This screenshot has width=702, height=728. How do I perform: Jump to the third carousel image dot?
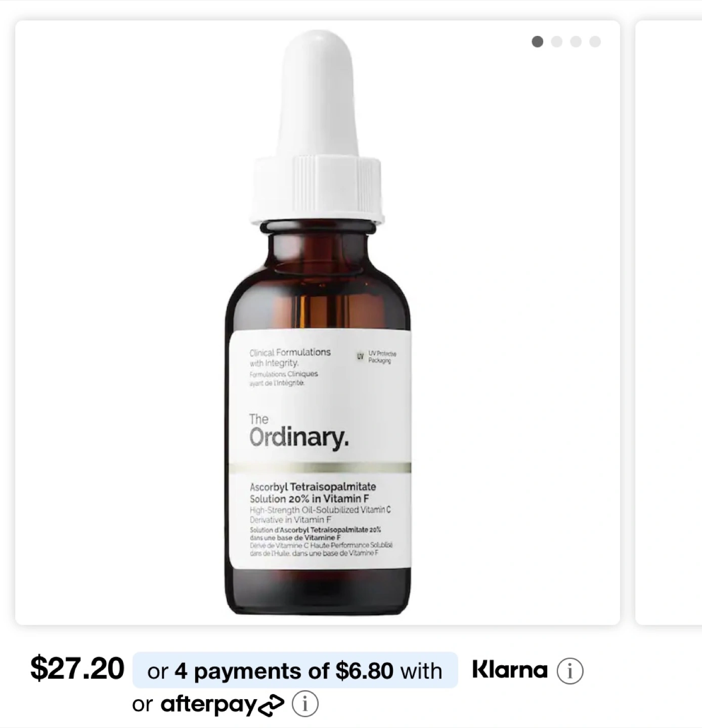pos(576,41)
